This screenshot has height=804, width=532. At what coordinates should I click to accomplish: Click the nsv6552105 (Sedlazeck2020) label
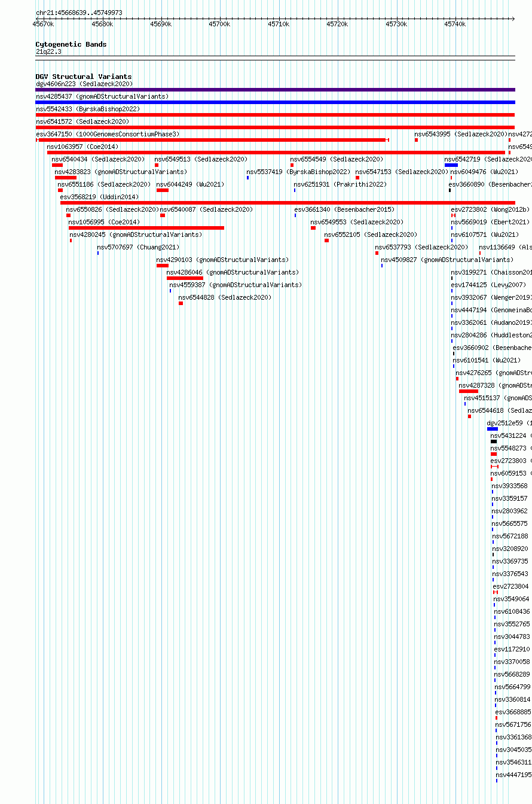pyautogui.click(x=371, y=234)
